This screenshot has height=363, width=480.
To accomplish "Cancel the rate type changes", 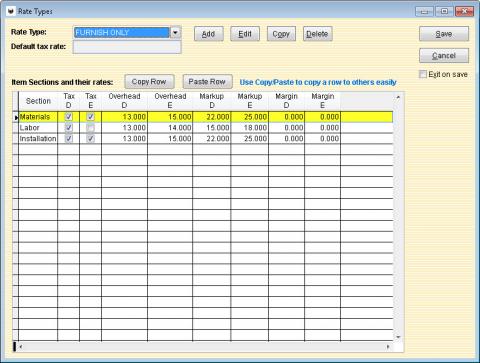I will [x=444, y=55].
